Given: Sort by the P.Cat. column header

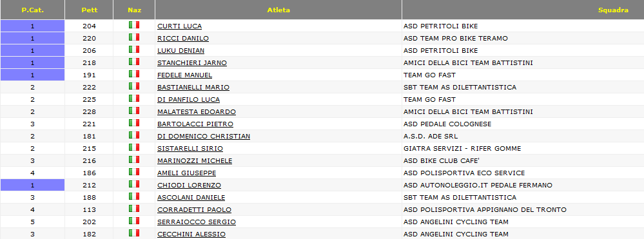Looking at the screenshot, I should [x=32, y=10].
